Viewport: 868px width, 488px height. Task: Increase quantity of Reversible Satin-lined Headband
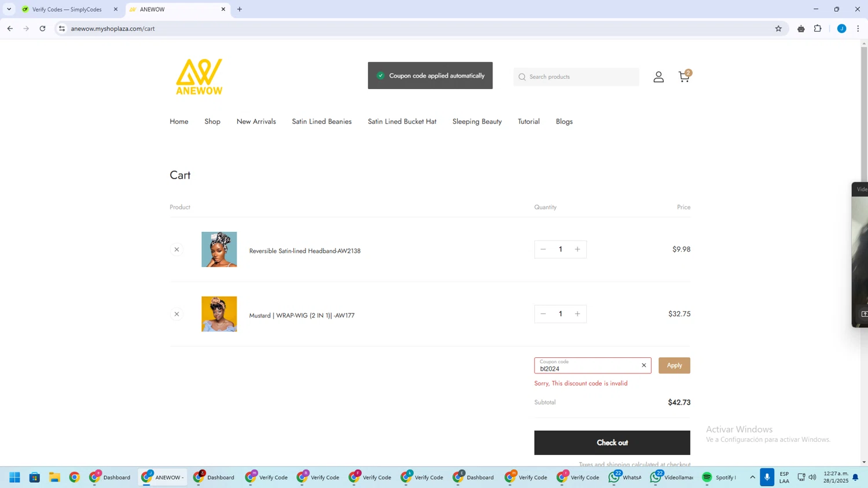click(x=578, y=249)
